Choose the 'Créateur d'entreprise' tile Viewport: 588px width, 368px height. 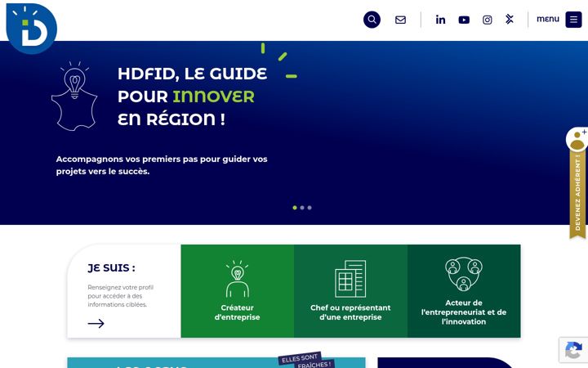[x=238, y=291]
